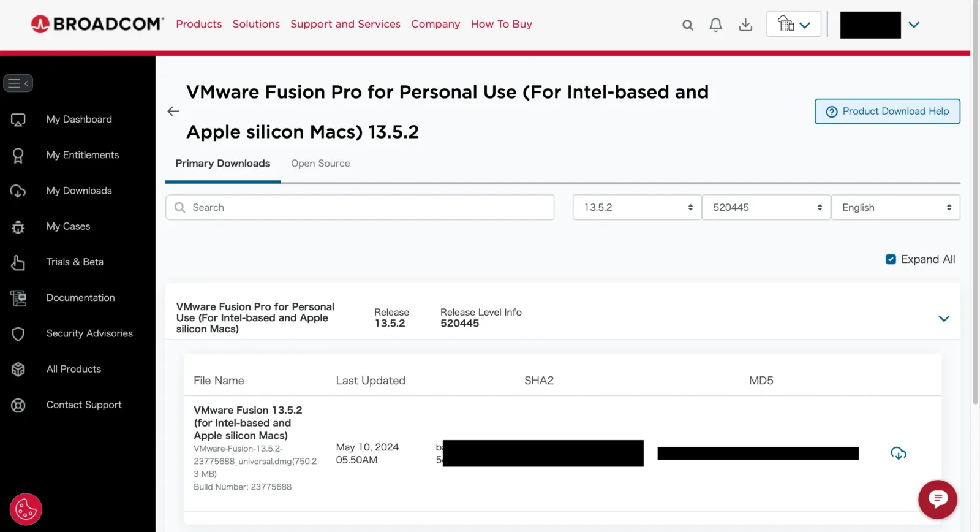The image size is (980, 532).
Task: Go to Trials & Beta
Action: click(x=75, y=262)
